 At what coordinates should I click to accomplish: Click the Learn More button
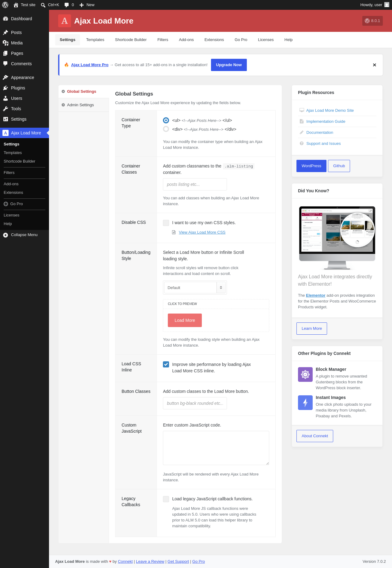click(312, 329)
